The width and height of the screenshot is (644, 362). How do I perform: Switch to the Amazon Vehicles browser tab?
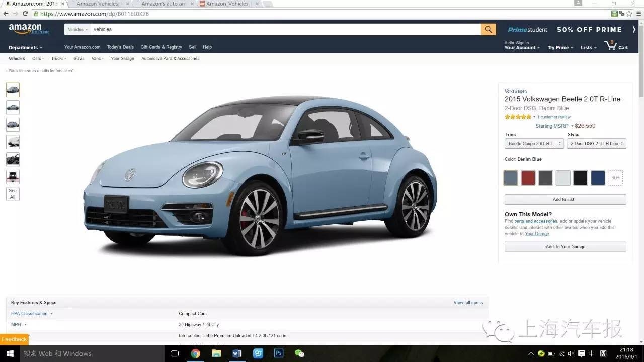pyautogui.click(x=99, y=4)
